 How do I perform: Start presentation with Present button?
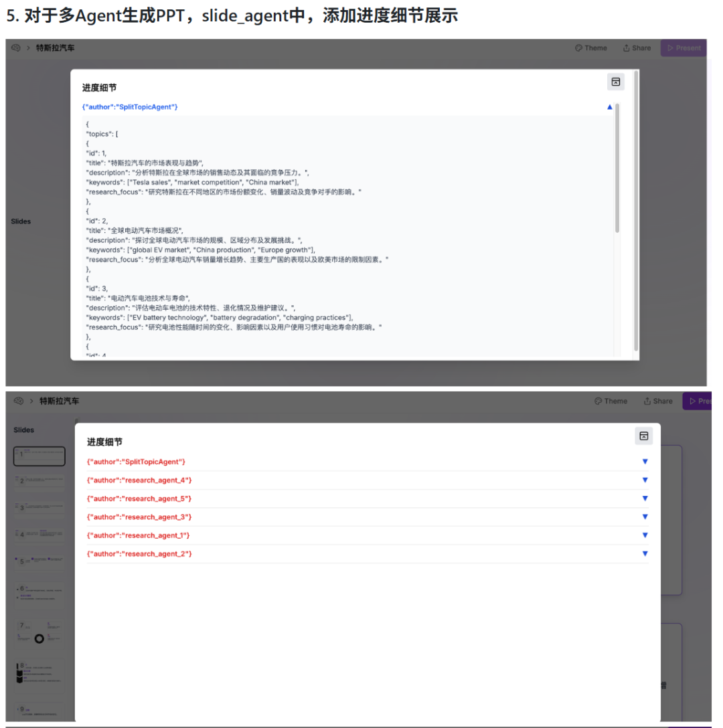pos(684,48)
